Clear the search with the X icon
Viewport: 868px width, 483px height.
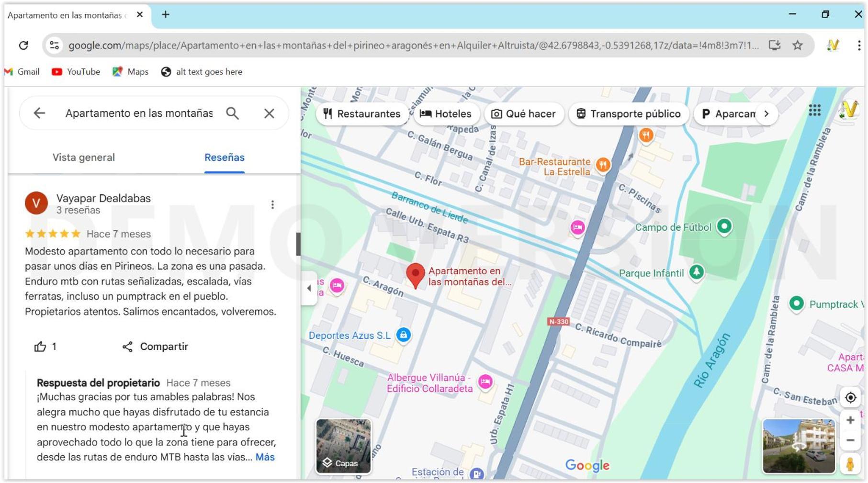tap(269, 113)
